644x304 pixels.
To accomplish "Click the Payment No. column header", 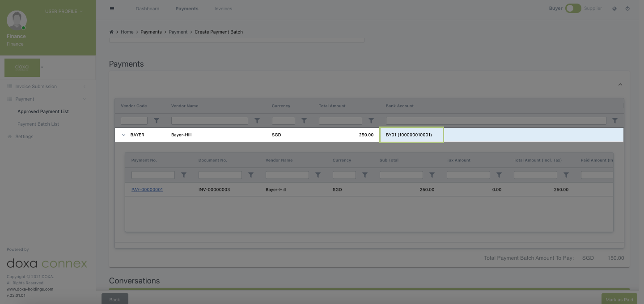I will tap(144, 160).
